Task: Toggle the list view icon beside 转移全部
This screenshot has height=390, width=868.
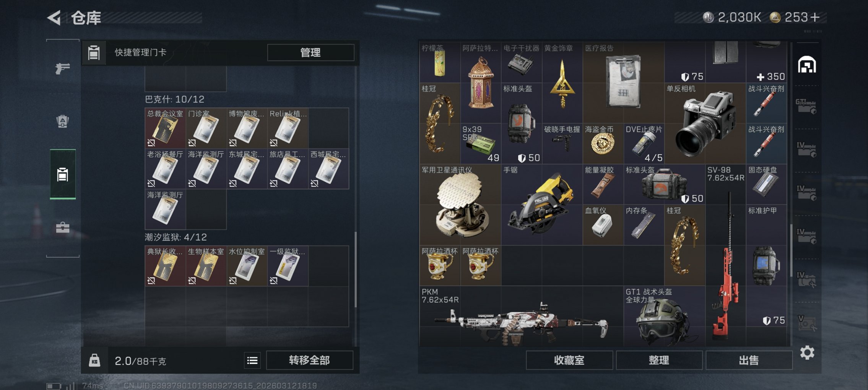Action: coord(252,360)
